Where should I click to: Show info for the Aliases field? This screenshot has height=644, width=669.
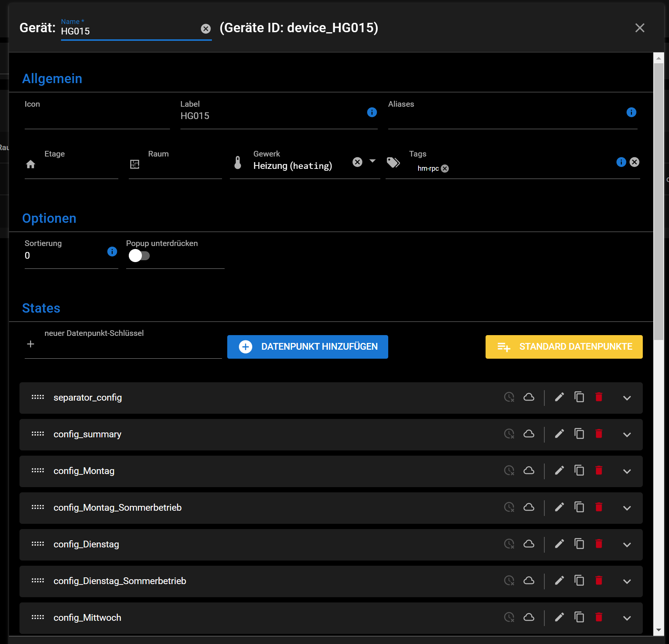[x=631, y=112]
